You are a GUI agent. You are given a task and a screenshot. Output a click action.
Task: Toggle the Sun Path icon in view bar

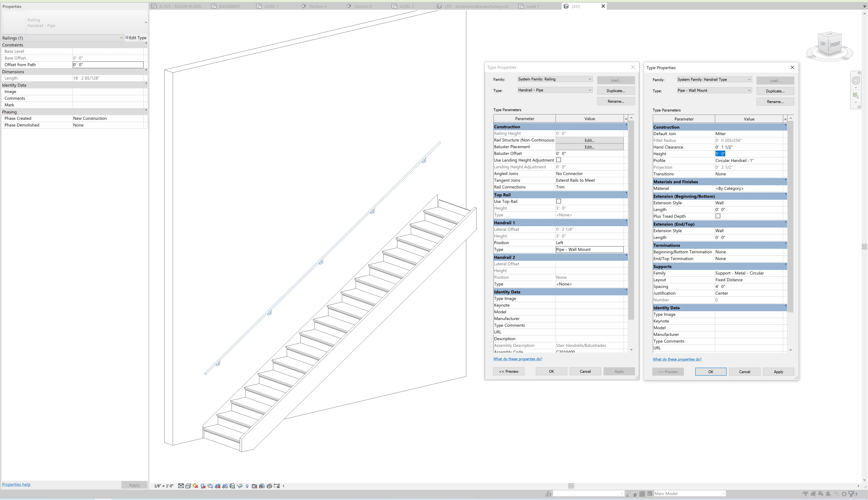pos(195,486)
